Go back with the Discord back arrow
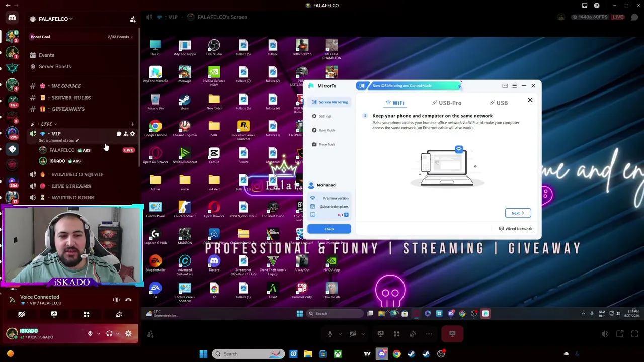Viewport: 644px width, 362px height. [8, 6]
